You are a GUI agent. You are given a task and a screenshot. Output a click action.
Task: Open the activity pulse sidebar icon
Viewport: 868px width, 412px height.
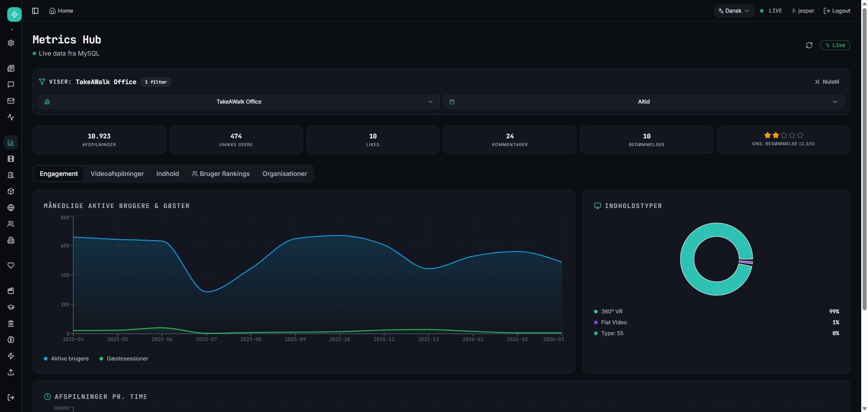point(11,117)
